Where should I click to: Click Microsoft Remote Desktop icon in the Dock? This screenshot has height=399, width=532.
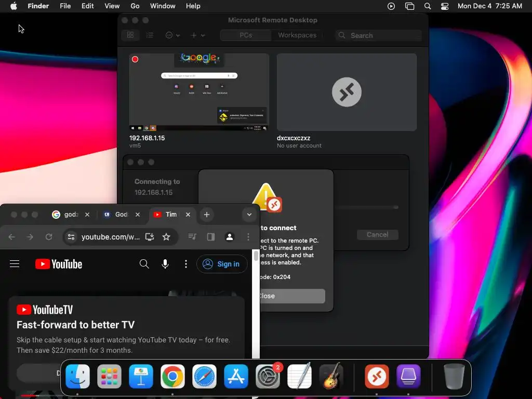(x=377, y=376)
